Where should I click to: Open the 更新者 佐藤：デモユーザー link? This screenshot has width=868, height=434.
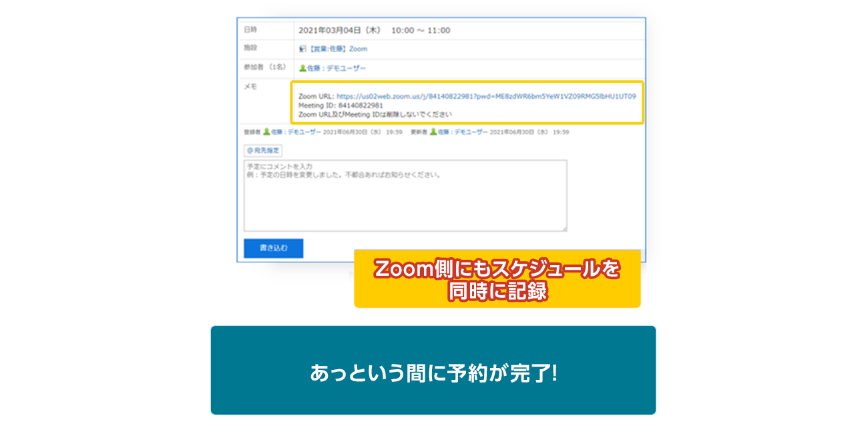tap(462, 132)
